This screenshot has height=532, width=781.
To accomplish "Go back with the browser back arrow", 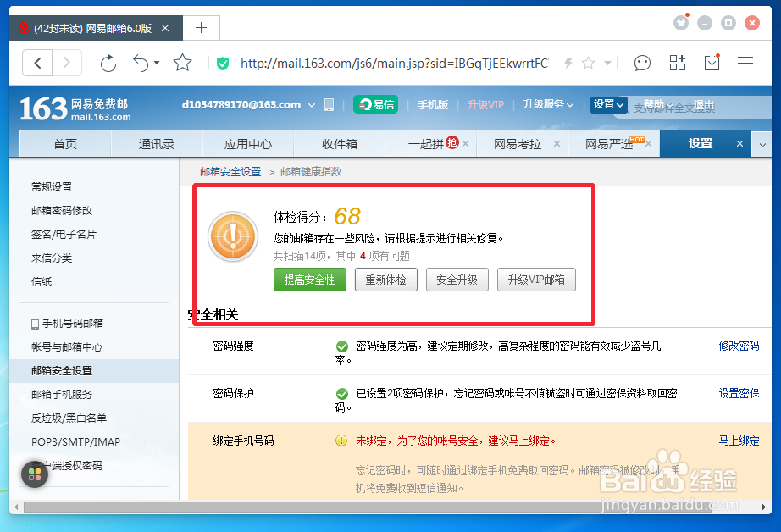I will (37, 63).
